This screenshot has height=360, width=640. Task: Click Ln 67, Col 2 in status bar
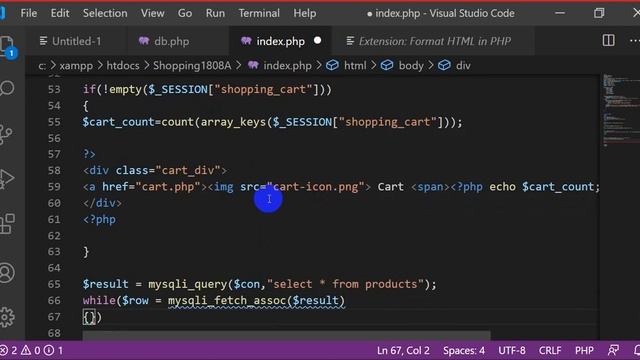point(403,351)
